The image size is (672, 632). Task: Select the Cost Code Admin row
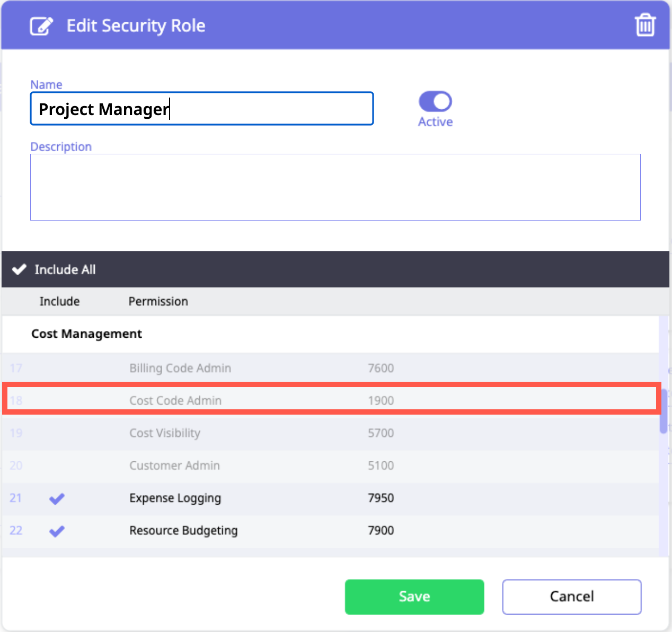(175, 400)
